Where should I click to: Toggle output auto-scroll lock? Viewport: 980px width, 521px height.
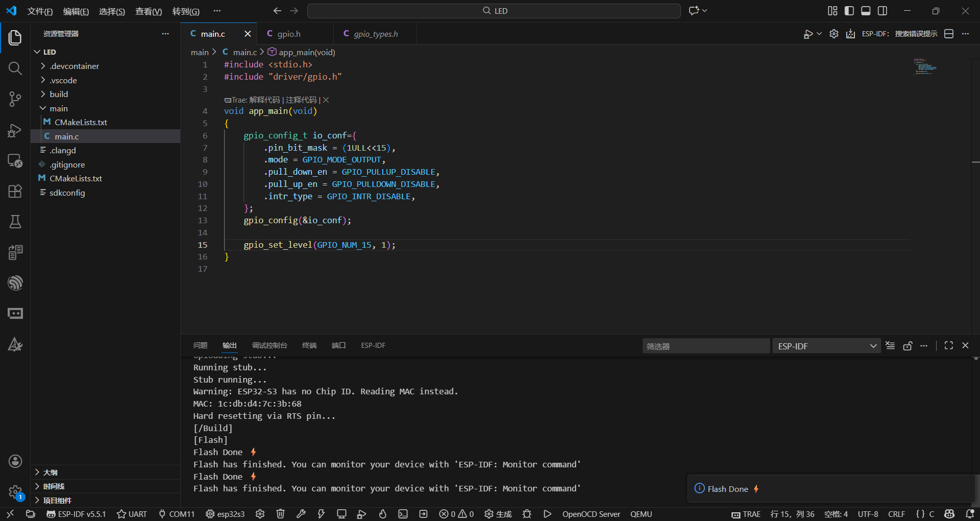tap(908, 346)
